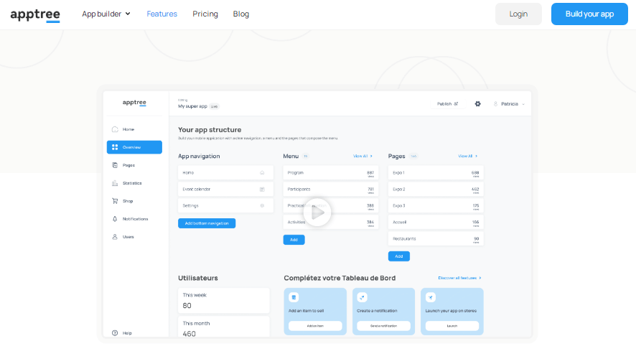
Task: Select the Restaurants page row
Action: click(436, 238)
